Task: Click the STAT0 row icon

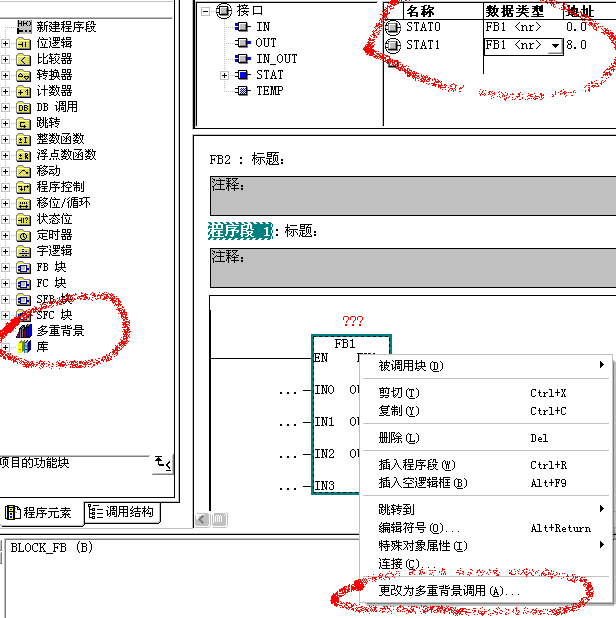Action: (x=393, y=27)
